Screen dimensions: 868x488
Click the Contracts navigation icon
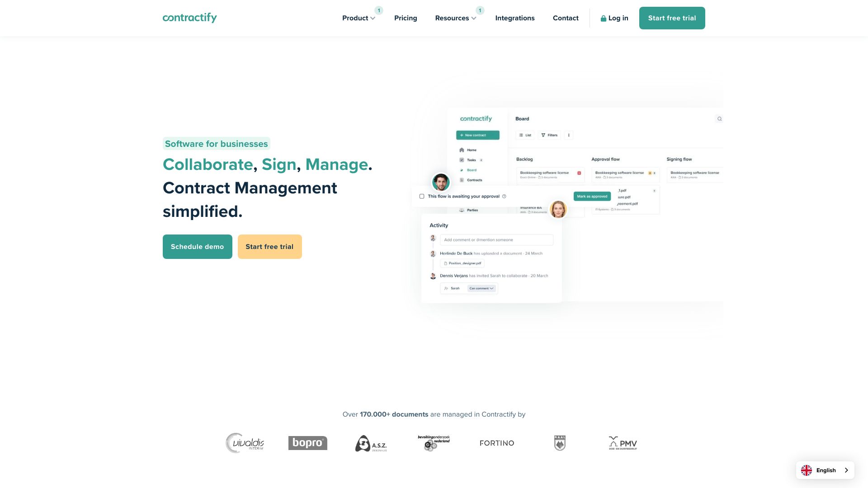point(462,180)
